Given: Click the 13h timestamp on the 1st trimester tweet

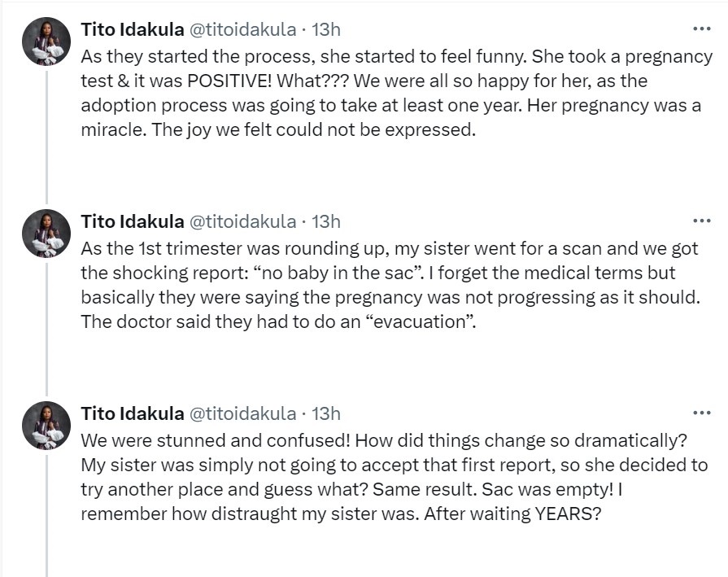Looking at the screenshot, I should click(x=326, y=221).
